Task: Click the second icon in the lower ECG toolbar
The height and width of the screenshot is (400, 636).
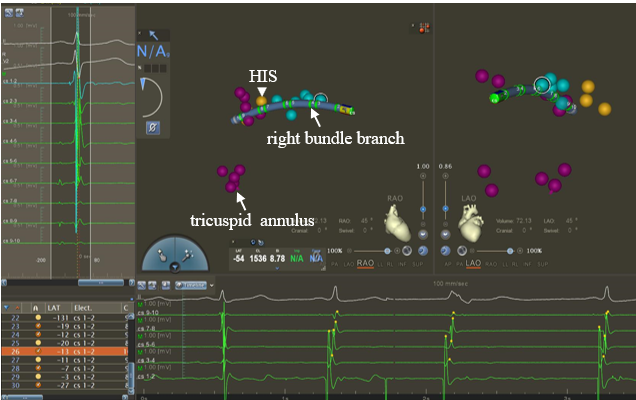Action: (x=153, y=286)
